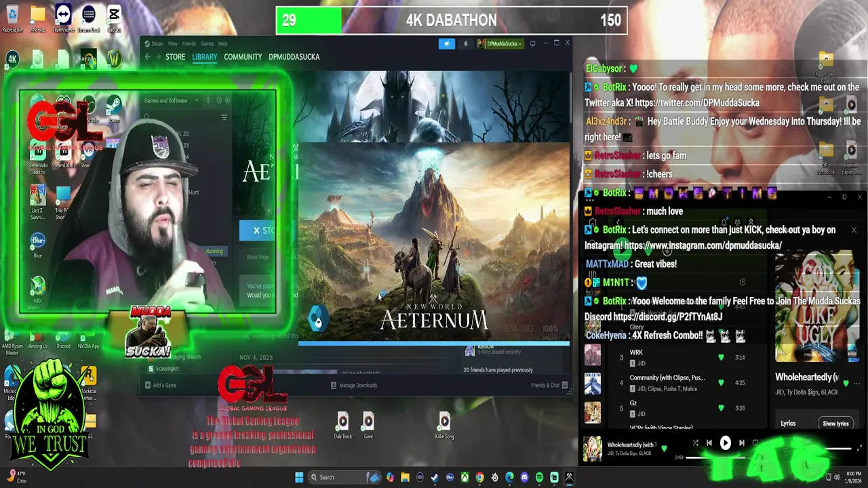Click Steam's back navigation arrow
The height and width of the screenshot is (488, 868).
tap(147, 57)
